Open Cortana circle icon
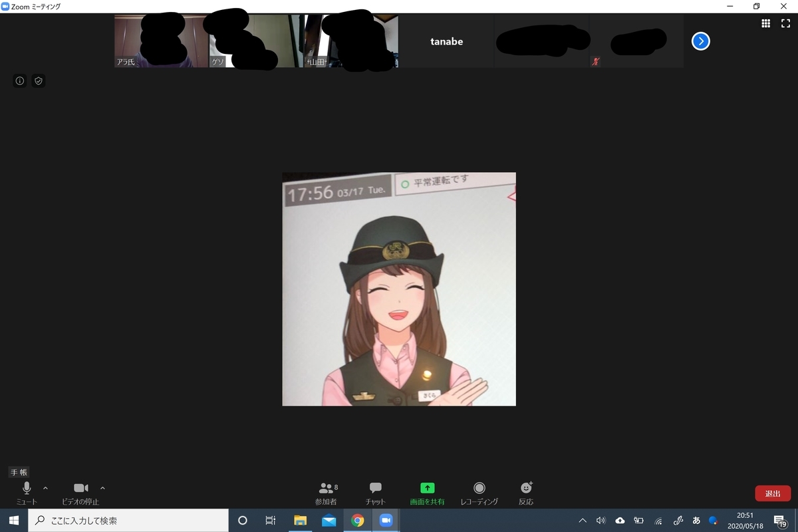This screenshot has width=798, height=532. pos(242,521)
